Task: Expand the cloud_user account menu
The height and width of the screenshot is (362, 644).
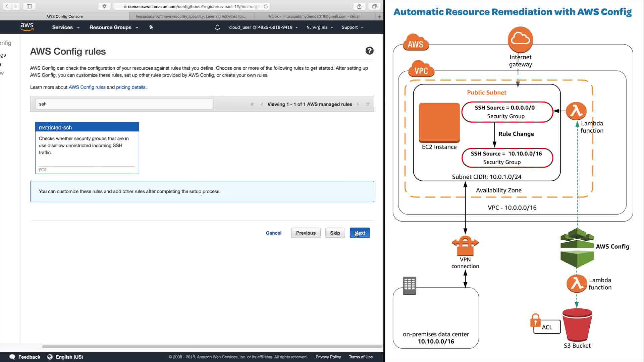Action: point(263,27)
